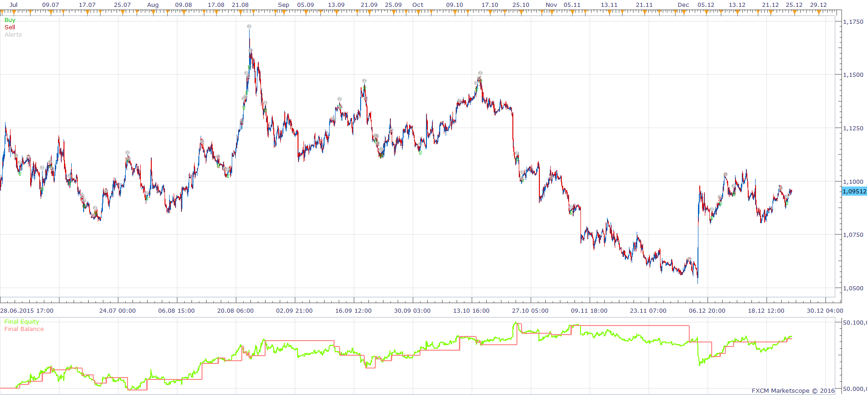Click the 05.12 date on top axis
The width and height of the screenshot is (868, 395).
706,5
